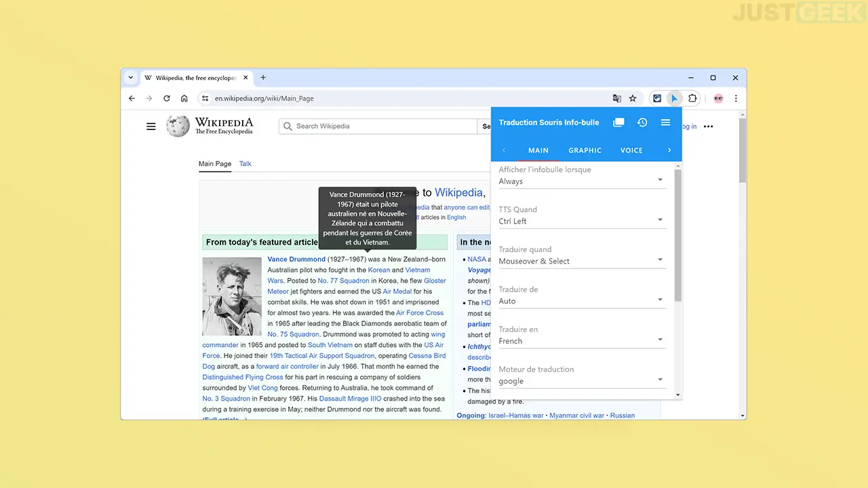This screenshot has width=868, height=488.
Task: Open the English language link
Action: (456, 218)
